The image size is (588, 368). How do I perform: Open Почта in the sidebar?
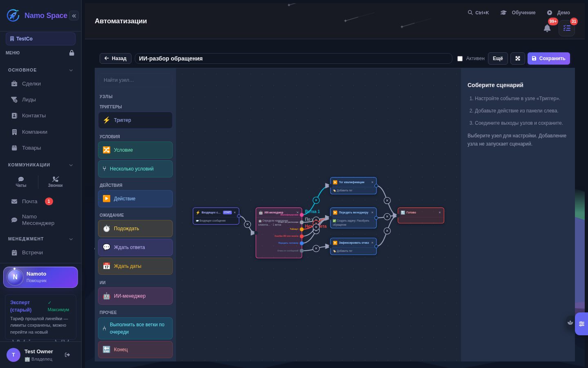tap(40, 201)
